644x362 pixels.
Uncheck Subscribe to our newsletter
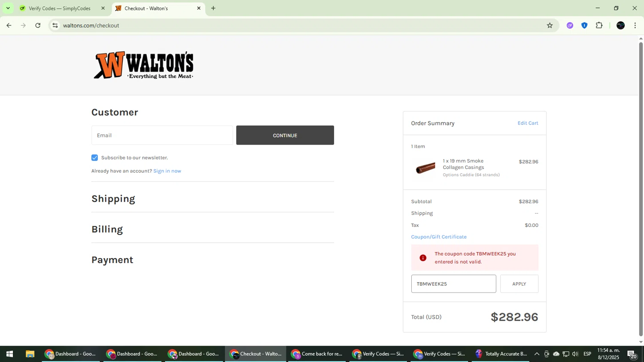94,158
